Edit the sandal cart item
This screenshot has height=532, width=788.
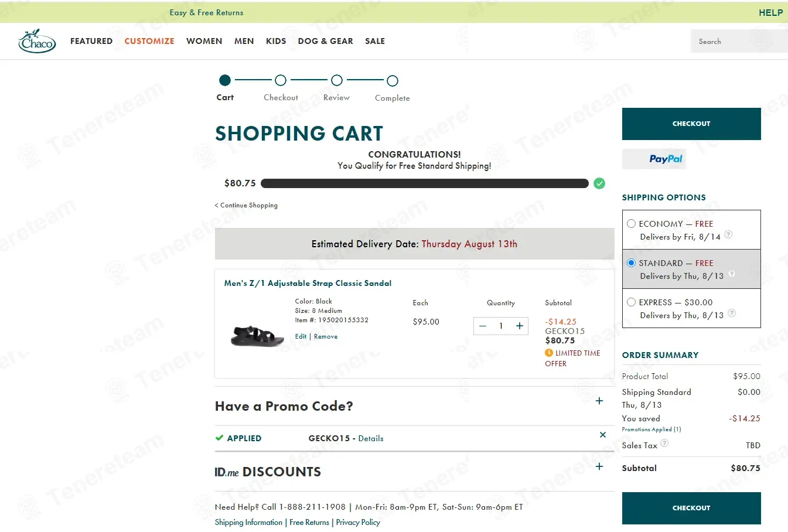tap(301, 336)
